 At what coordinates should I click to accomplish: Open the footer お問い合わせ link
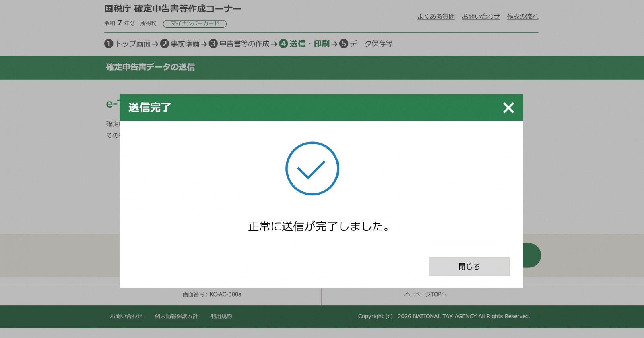click(126, 316)
